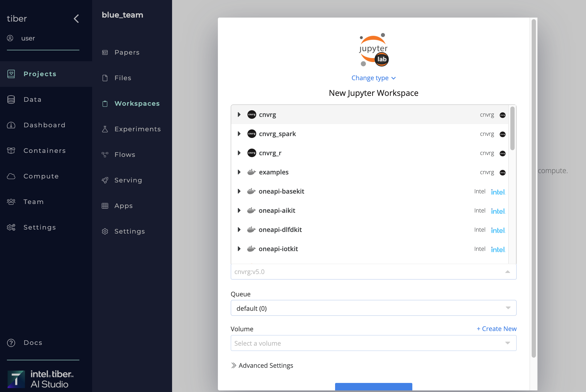Click the Experiments flask icon
586x392 pixels.
tap(105, 129)
